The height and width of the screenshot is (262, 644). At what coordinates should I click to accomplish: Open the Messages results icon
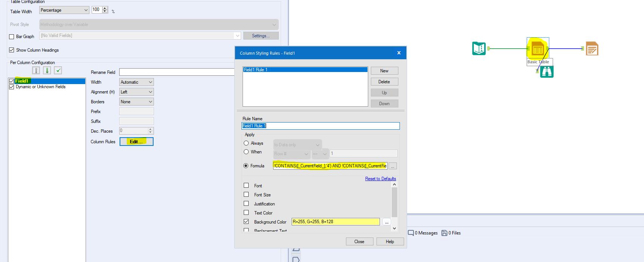411,233
